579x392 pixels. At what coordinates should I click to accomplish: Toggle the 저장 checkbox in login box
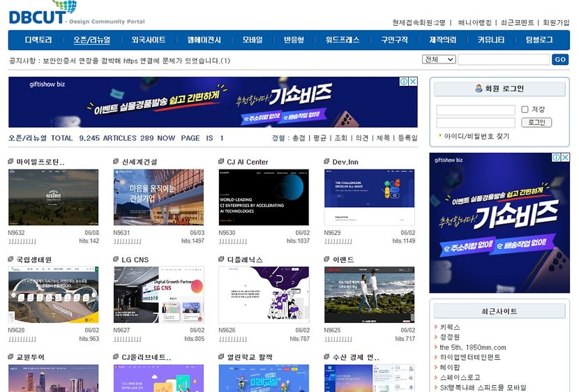pos(525,110)
